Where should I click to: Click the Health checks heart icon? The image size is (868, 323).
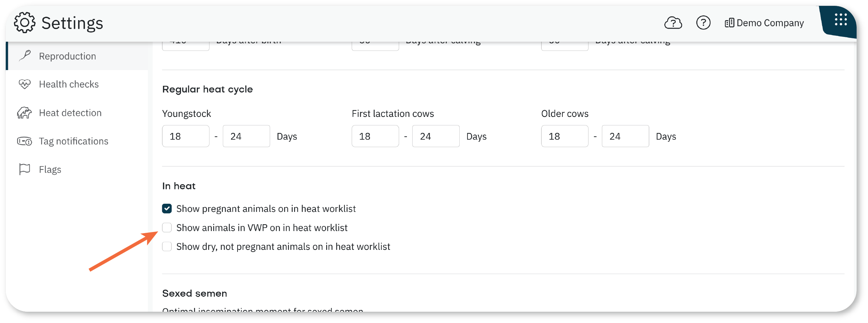[25, 84]
